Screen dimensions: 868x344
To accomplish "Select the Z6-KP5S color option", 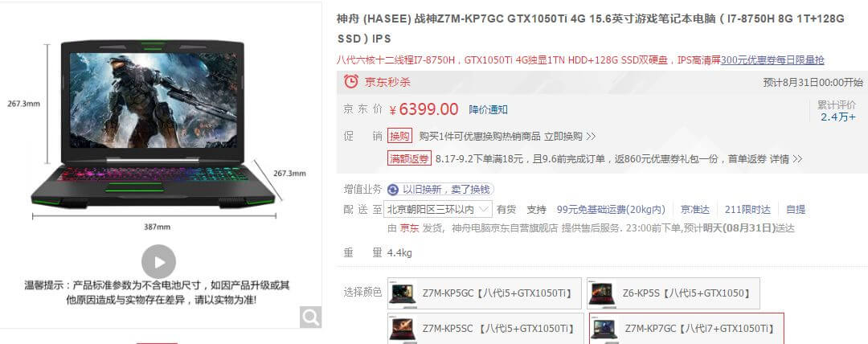I will coord(674,293).
